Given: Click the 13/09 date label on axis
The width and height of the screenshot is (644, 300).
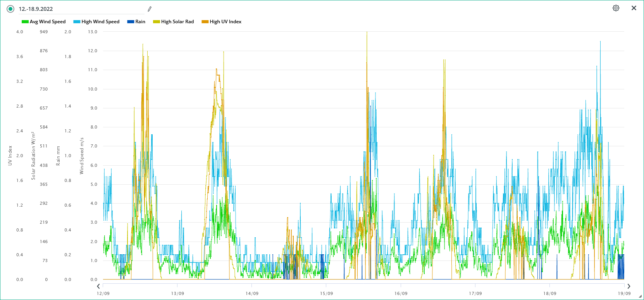Looking at the screenshot, I should 177,293.
